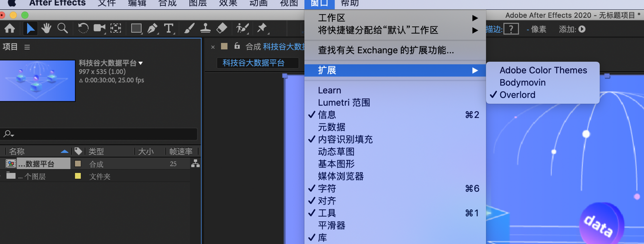The height and width of the screenshot is (244, 644).
Task: Choose 元数据 in the menu
Action: [x=394, y=127]
